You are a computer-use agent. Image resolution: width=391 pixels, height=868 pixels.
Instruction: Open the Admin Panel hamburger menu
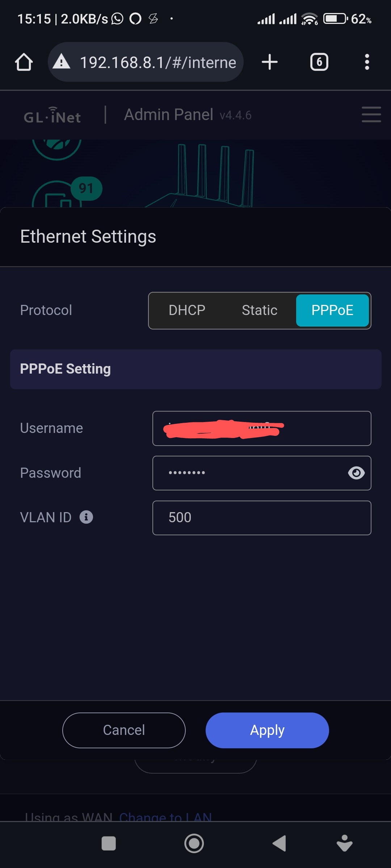pyautogui.click(x=371, y=114)
